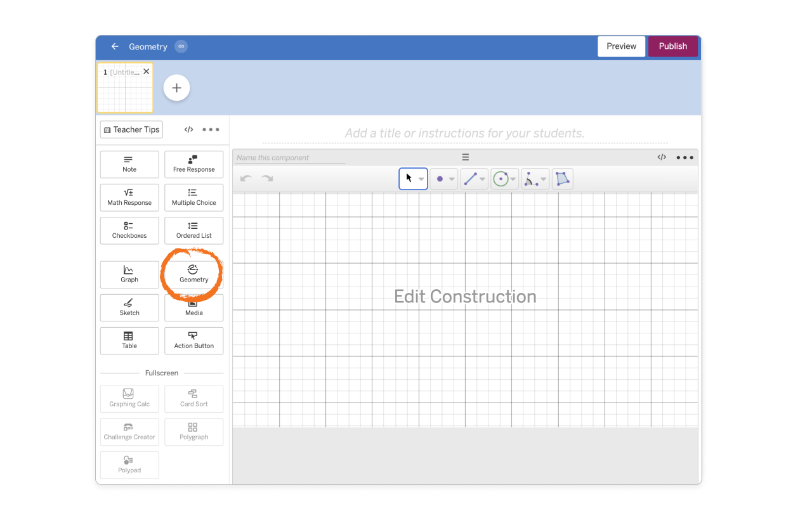Add a Geometry component
The image size is (812, 530).
[193, 274]
